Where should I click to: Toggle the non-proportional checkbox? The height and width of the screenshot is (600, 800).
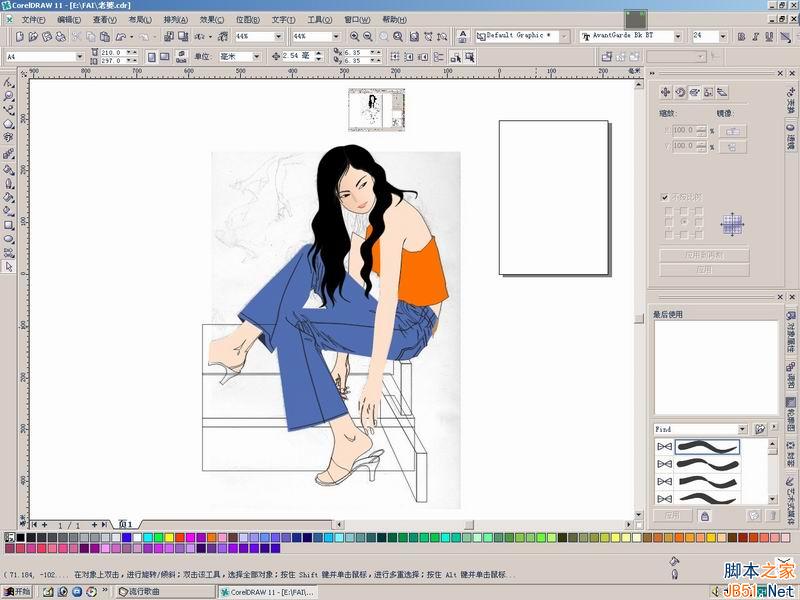[664, 197]
